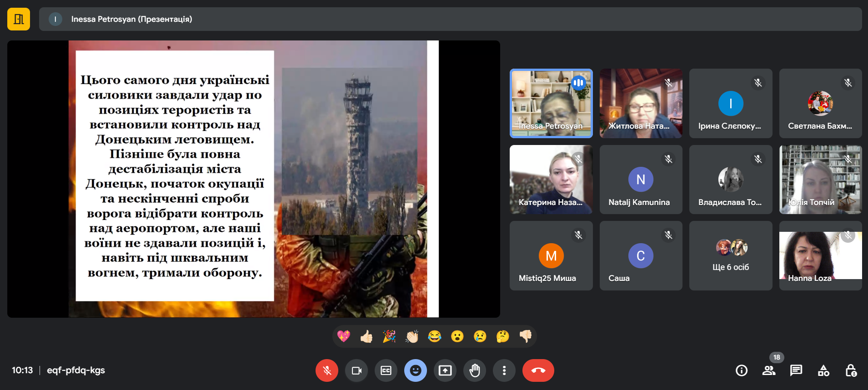Send the thumbs up reaction

click(x=366, y=336)
